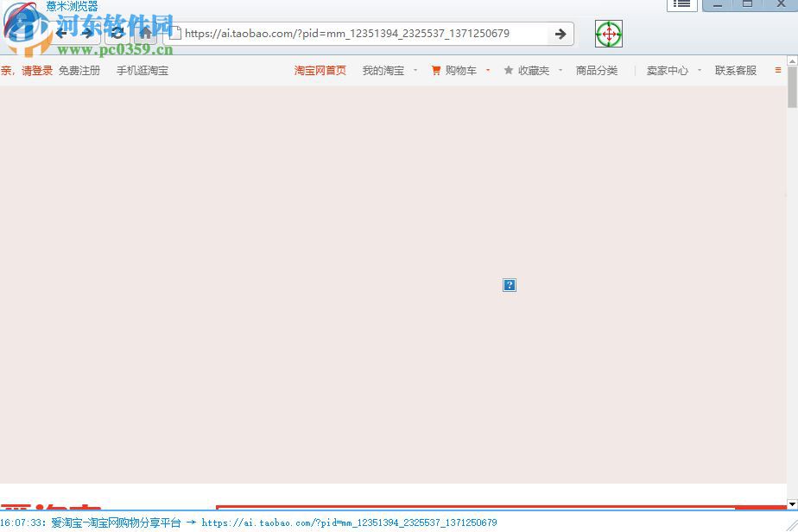Open the browser home page icon
The width and height of the screenshot is (798, 532).
(x=145, y=33)
